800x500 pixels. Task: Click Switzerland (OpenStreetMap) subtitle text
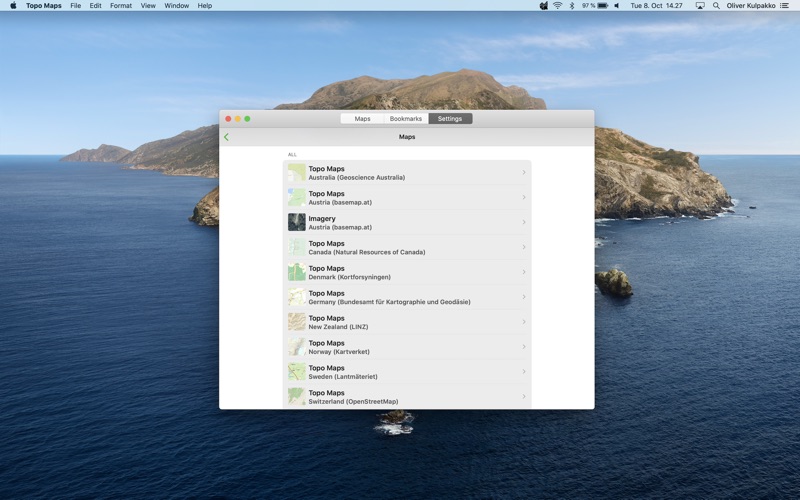pos(353,402)
